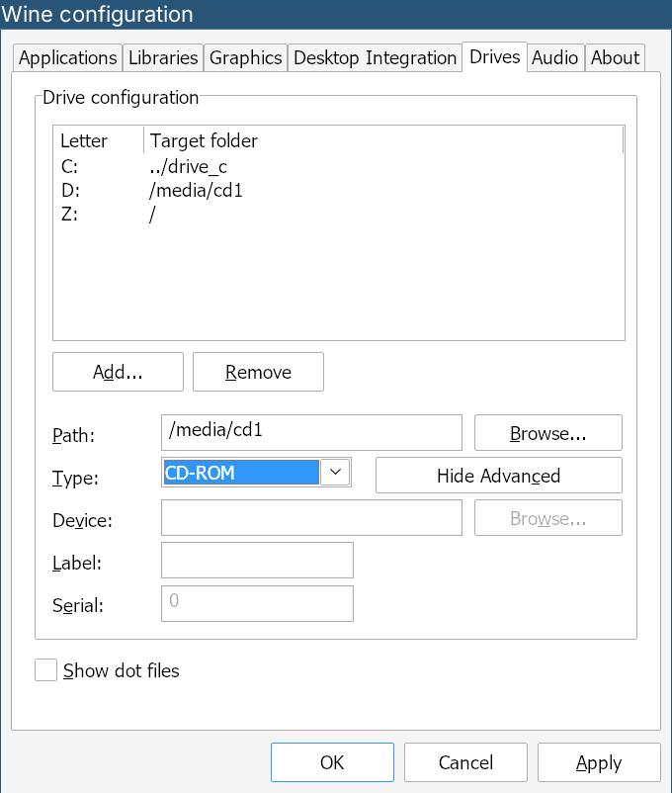Select the C: drive row
This screenshot has width=672, height=793.
tap(338, 166)
